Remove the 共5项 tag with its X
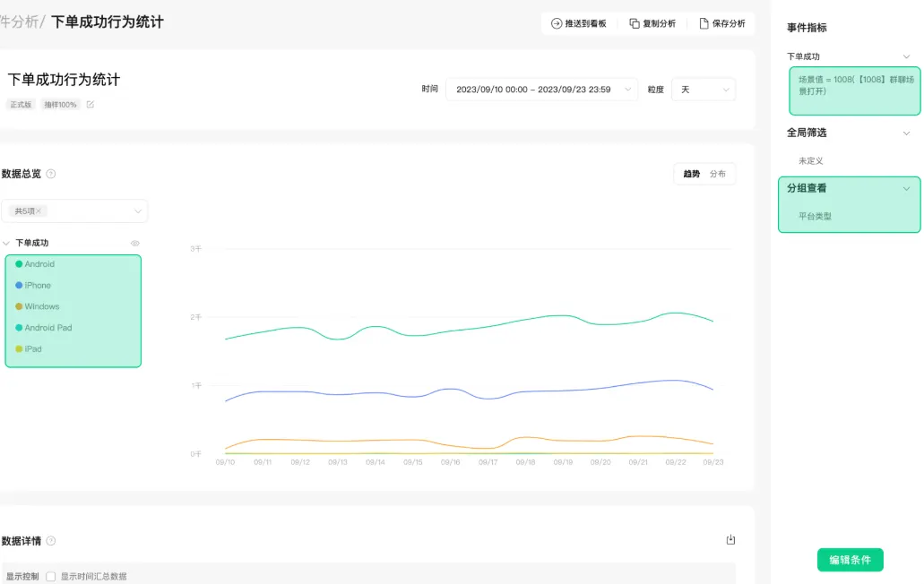Viewport: 924px width, 584px height. click(x=39, y=210)
